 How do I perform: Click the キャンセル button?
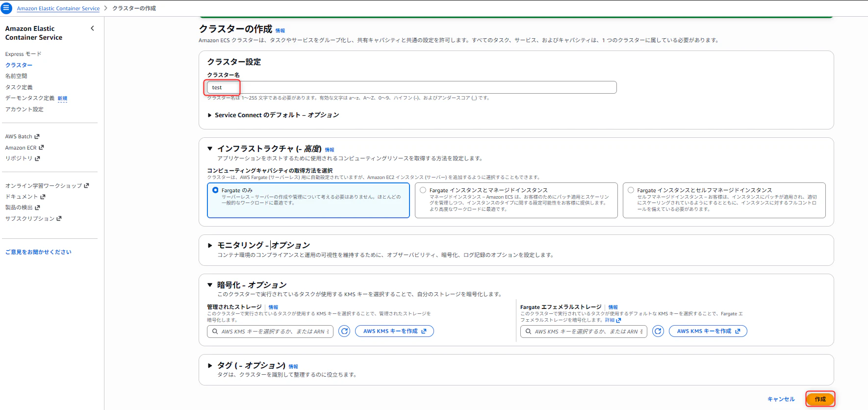tap(781, 399)
